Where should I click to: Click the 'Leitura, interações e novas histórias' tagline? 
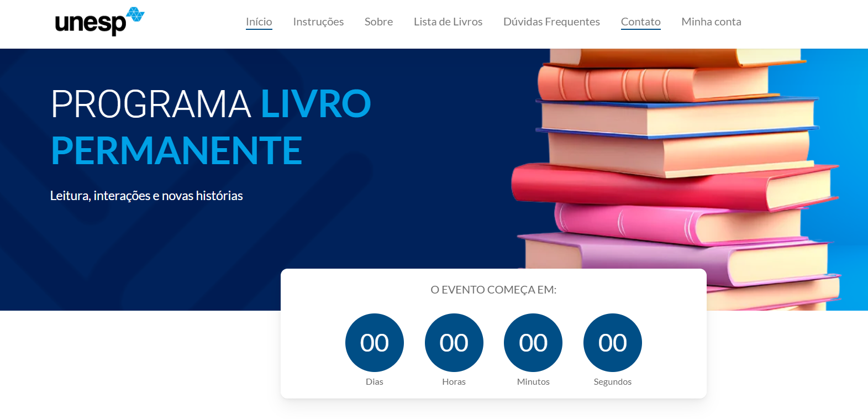point(146,196)
